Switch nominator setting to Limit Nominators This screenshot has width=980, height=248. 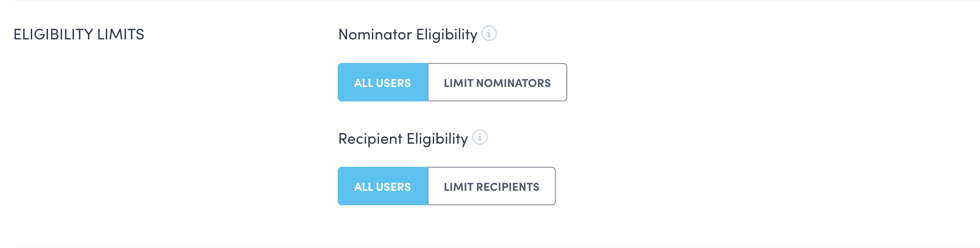point(497,83)
